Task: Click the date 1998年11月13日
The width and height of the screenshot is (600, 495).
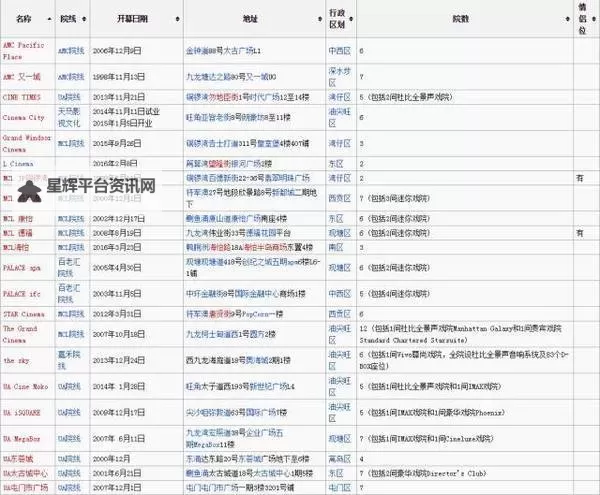Action: coord(119,77)
